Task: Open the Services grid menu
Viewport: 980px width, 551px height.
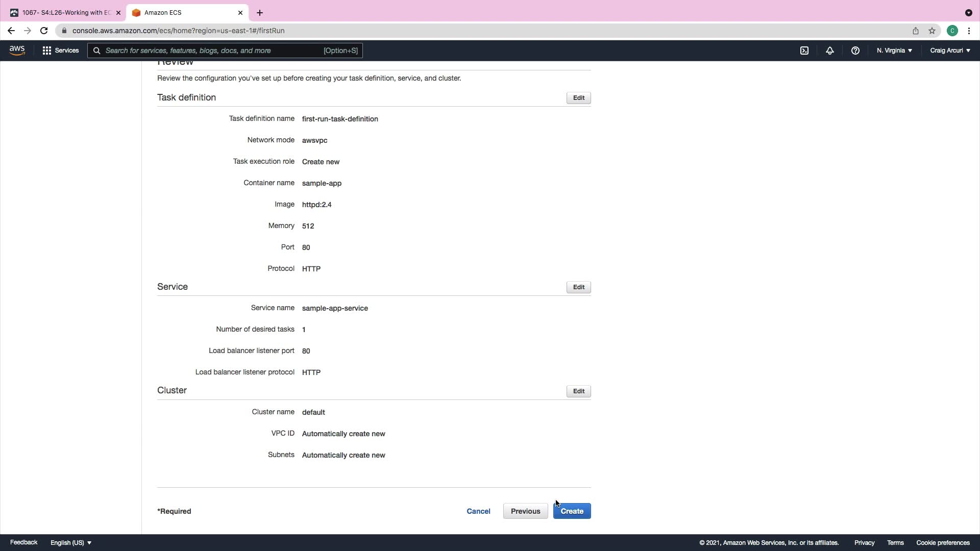Action: pyautogui.click(x=61, y=51)
